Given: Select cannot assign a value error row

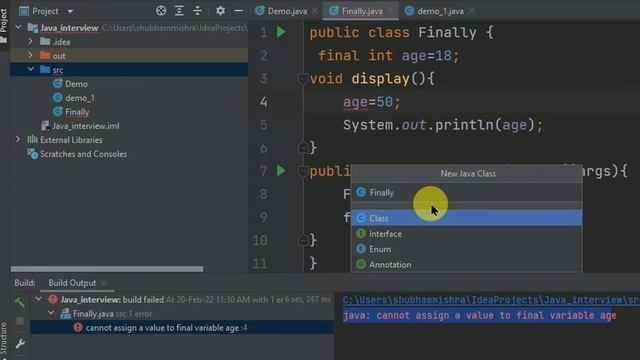Looking at the screenshot, I should [x=182, y=327].
